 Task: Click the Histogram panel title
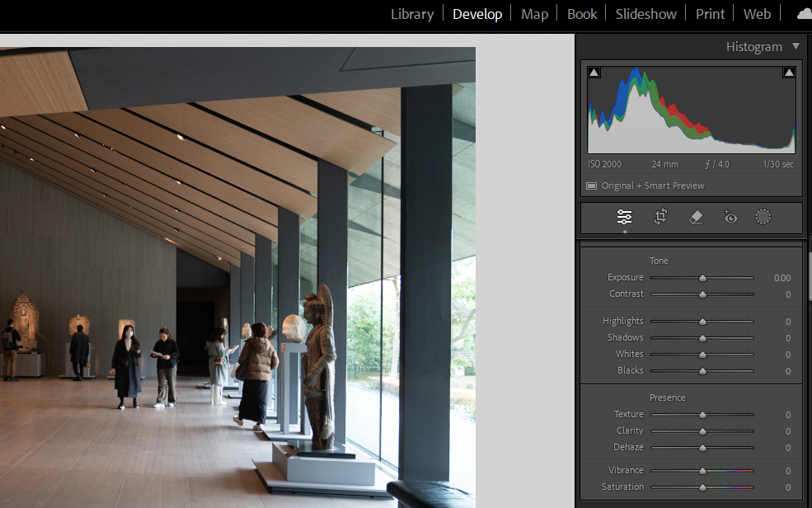[x=754, y=47]
